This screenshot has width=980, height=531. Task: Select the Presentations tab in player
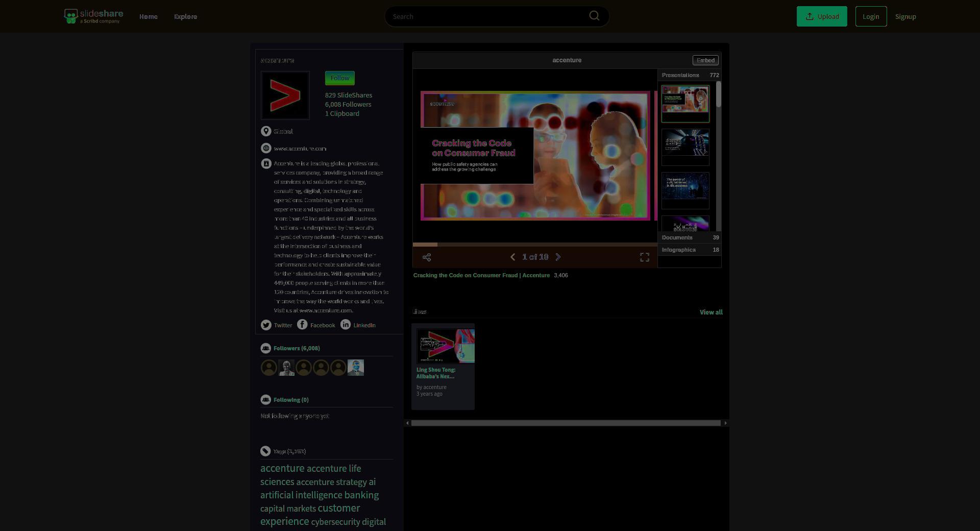[690, 75]
